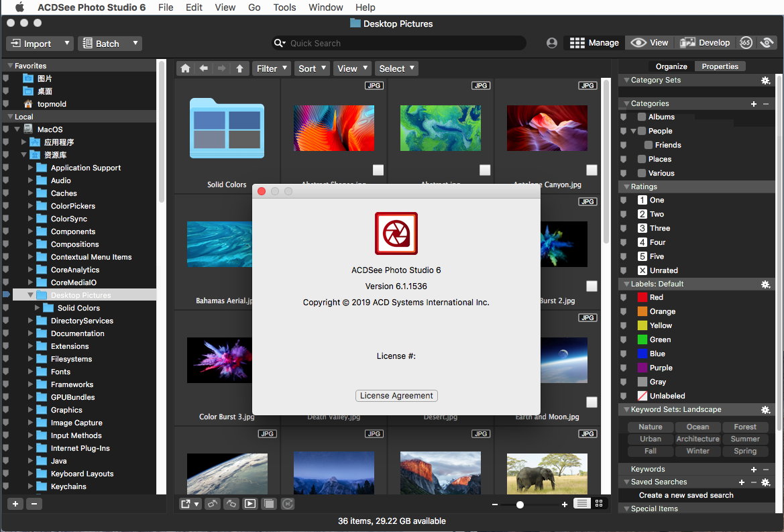Open Labels: Default settings gear
This screenshot has width=784, height=532.
pyautogui.click(x=765, y=284)
